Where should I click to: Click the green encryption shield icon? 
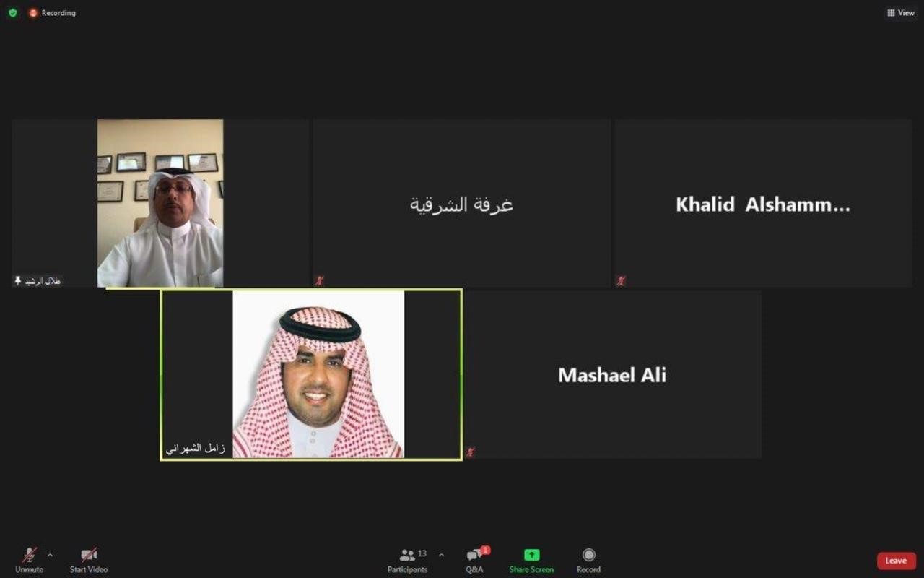[12, 13]
